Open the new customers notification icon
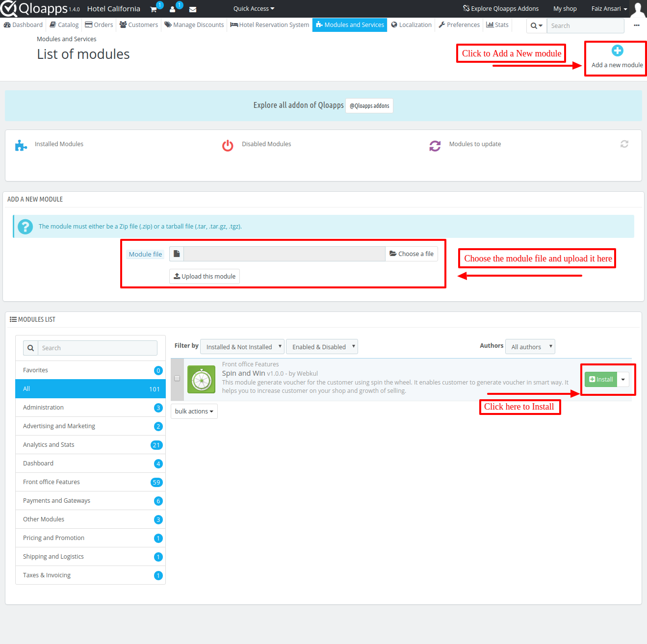The width and height of the screenshot is (647, 644). coord(173,9)
